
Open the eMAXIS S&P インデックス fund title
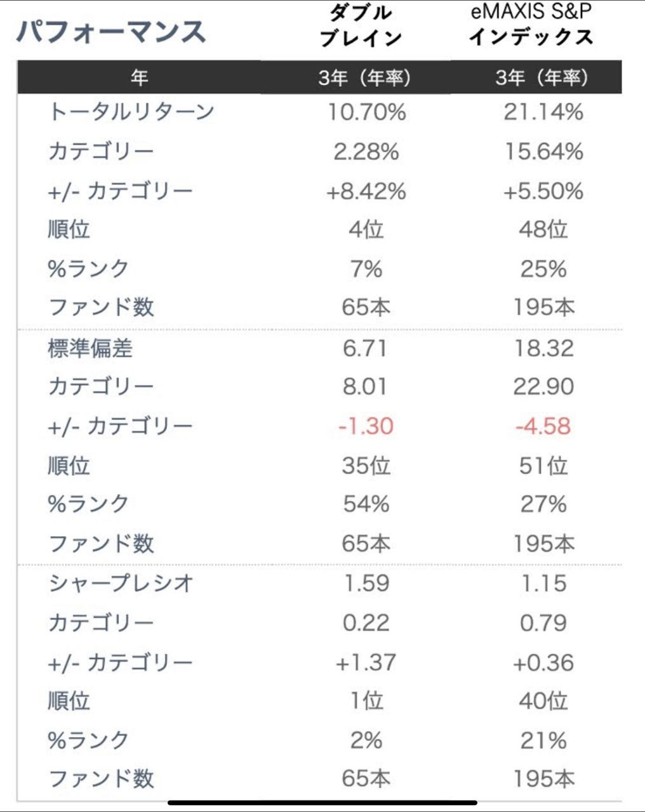click(x=531, y=25)
